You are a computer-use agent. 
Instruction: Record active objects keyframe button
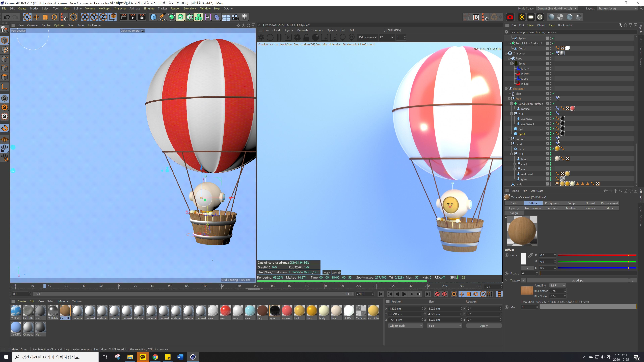pyautogui.click(x=437, y=294)
